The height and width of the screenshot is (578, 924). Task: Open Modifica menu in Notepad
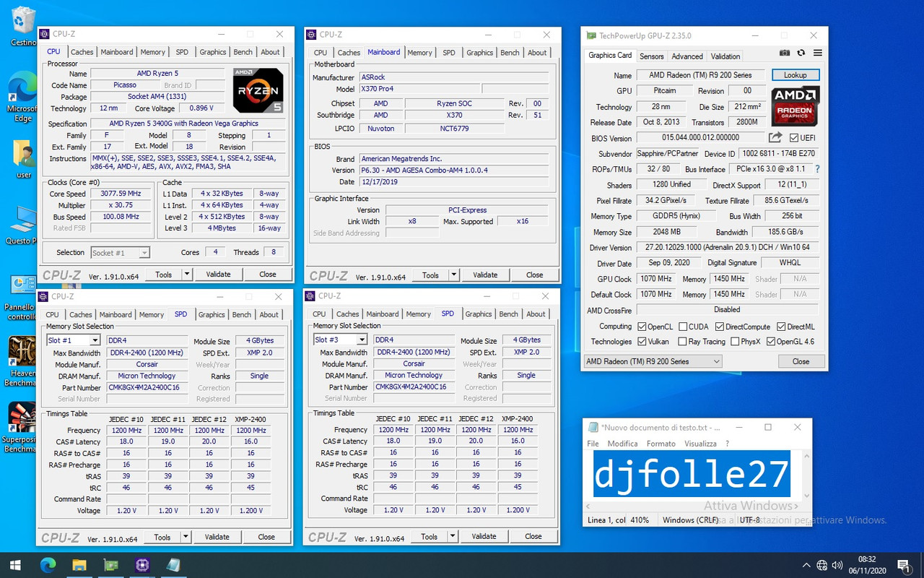click(622, 444)
